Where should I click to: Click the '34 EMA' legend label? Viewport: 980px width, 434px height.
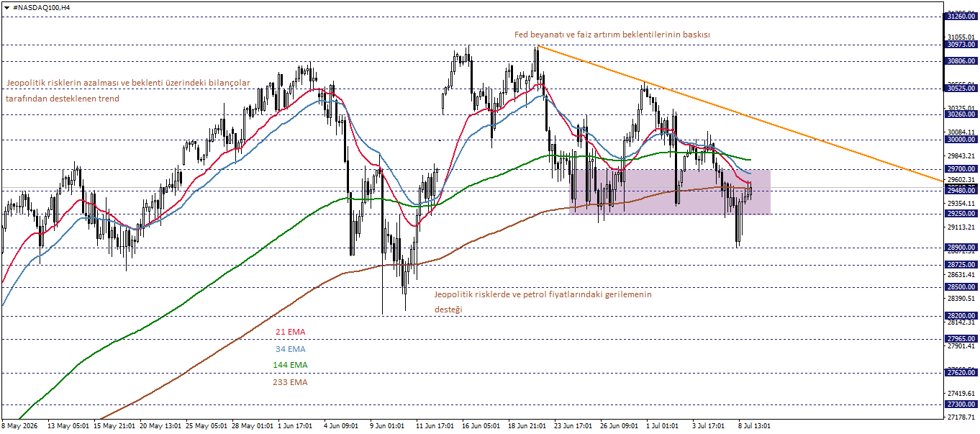pyautogui.click(x=291, y=348)
